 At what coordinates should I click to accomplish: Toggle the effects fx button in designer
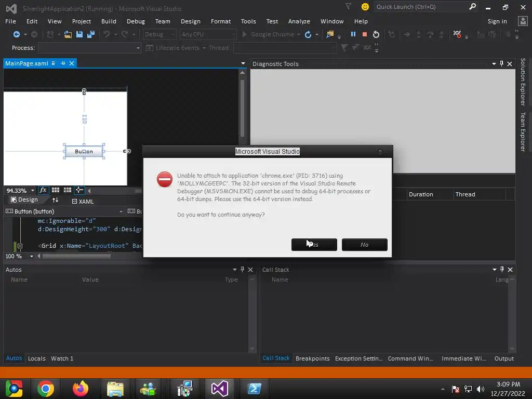coord(43,190)
